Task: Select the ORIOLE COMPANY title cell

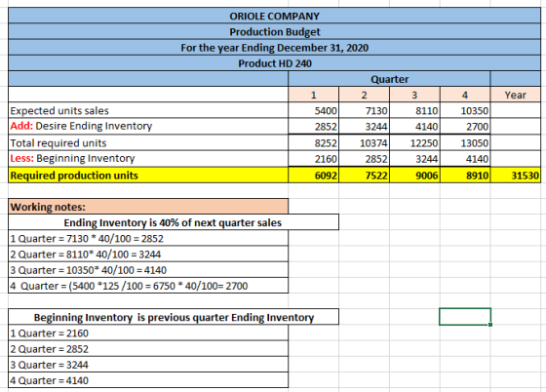Action: click(274, 16)
